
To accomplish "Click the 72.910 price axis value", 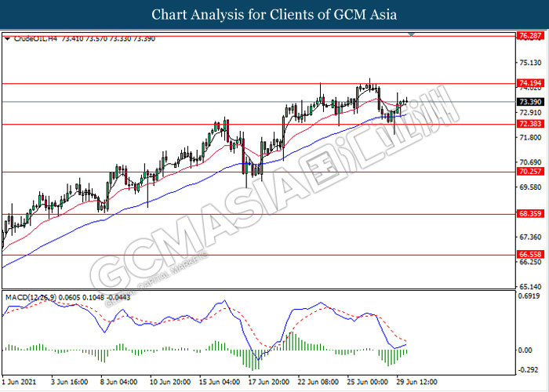I will pyautogui.click(x=530, y=113).
